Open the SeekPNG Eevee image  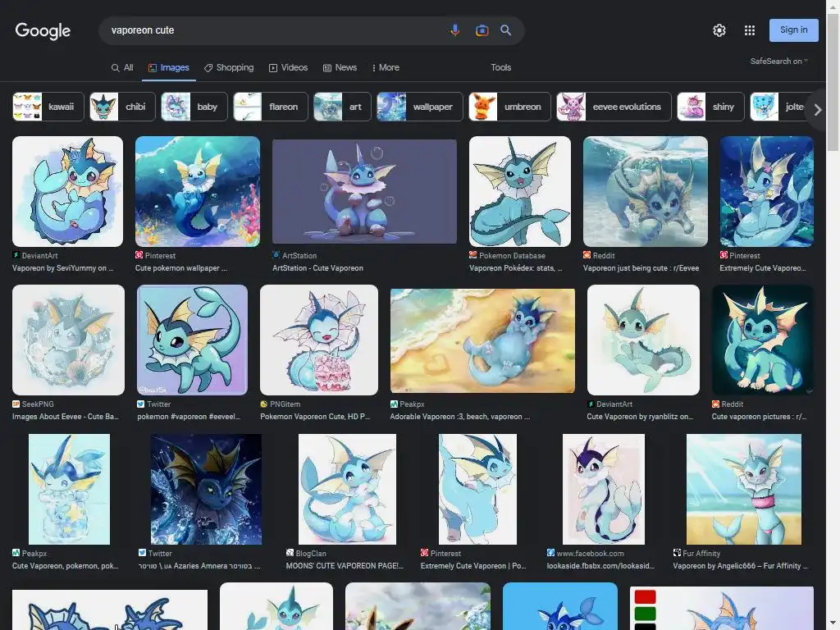[69, 340]
